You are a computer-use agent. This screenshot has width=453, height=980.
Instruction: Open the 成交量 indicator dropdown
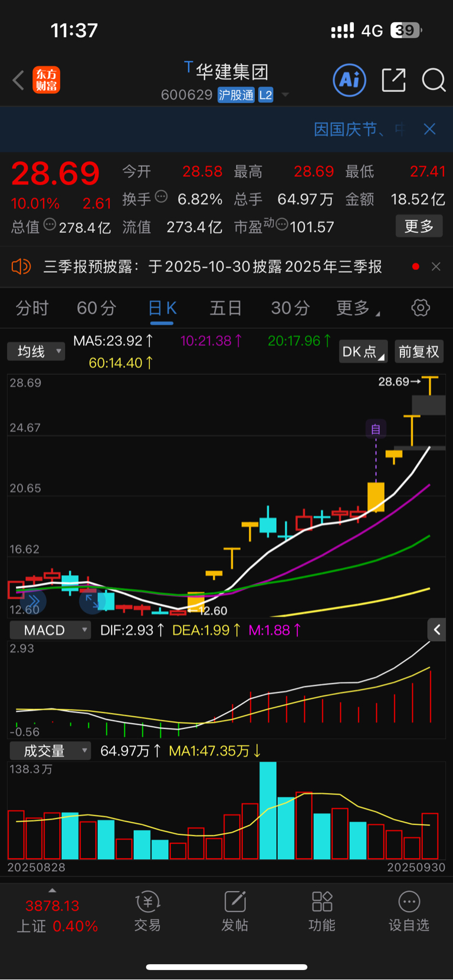50,751
